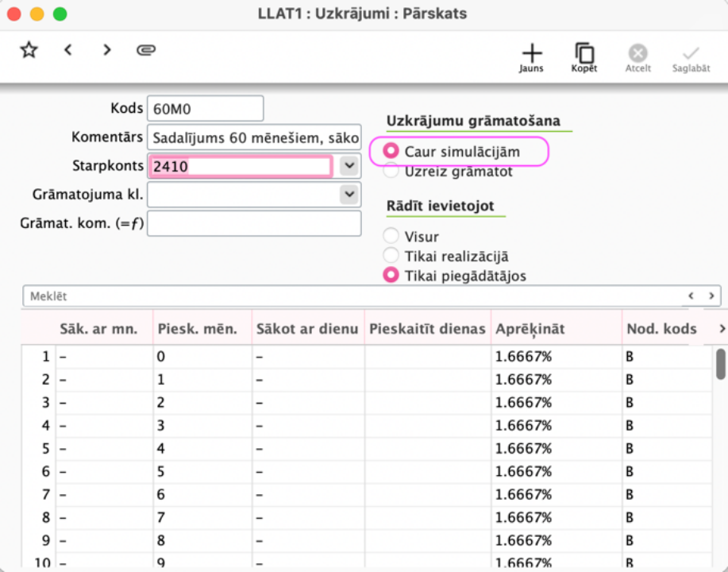This screenshot has height=572, width=728.
Task: Select row number 5 in table
Action: 45,448
